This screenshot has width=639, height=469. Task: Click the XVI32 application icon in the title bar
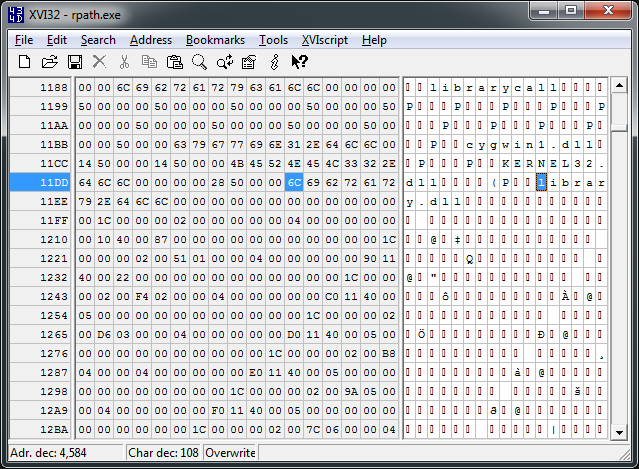tap(16, 15)
